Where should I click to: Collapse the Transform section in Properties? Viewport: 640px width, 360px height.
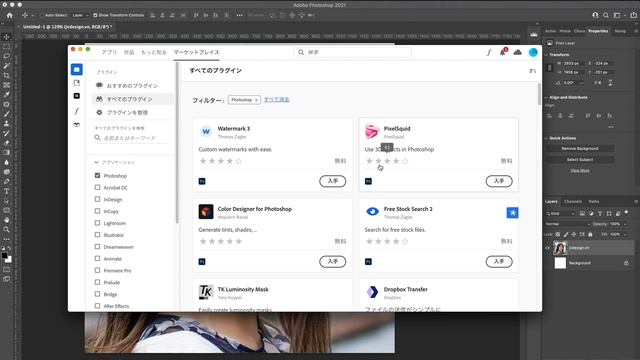pos(546,54)
